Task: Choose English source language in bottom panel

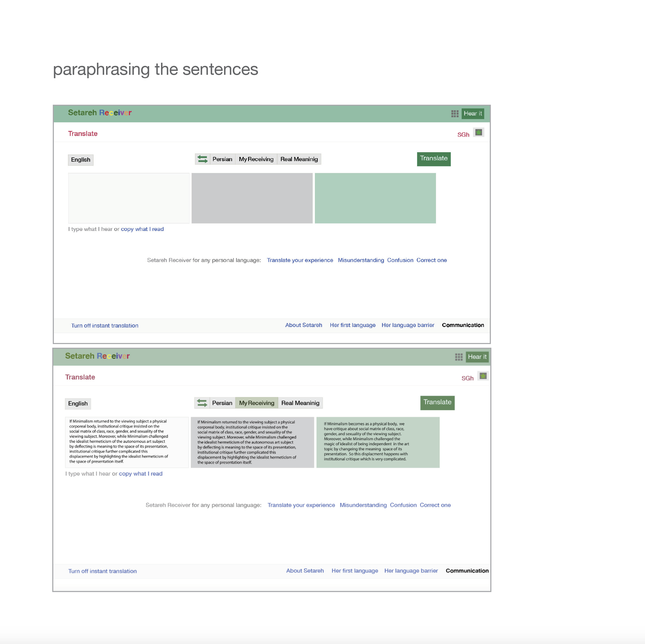Action: [78, 403]
